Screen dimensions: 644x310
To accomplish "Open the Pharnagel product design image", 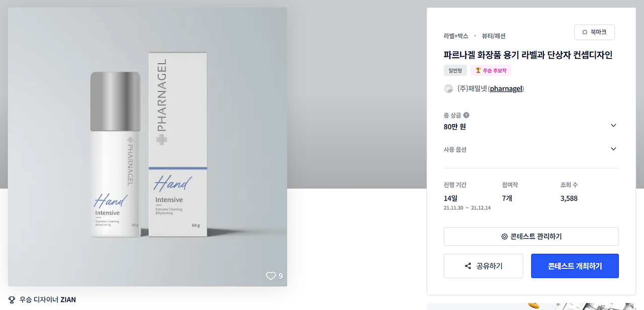I will coord(147,147).
